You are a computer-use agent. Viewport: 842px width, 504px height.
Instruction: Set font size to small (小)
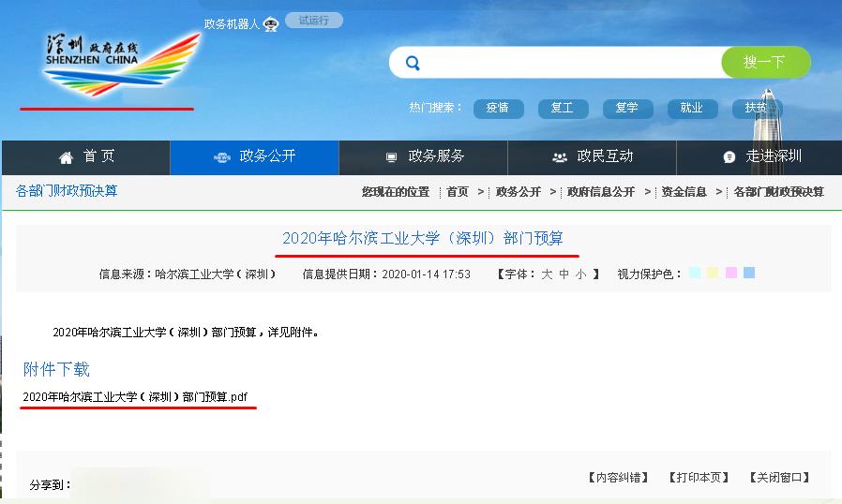[x=580, y=274]
